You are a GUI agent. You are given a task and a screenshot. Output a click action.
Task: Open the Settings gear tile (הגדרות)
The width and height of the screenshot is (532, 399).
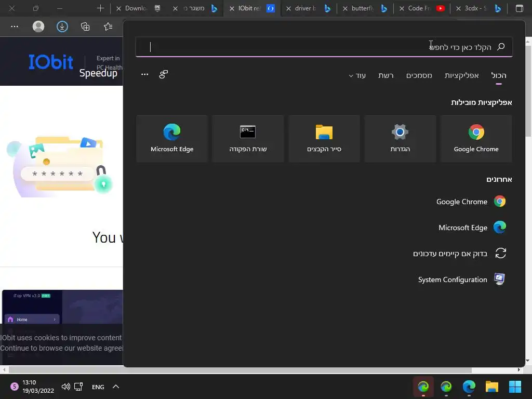(400, 139)
